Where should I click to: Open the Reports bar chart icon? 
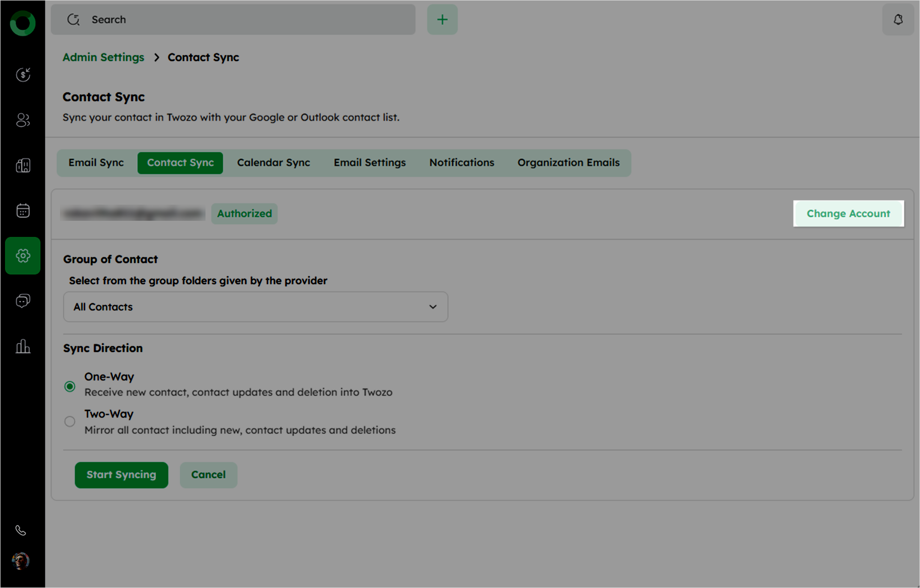coord(23,346)
